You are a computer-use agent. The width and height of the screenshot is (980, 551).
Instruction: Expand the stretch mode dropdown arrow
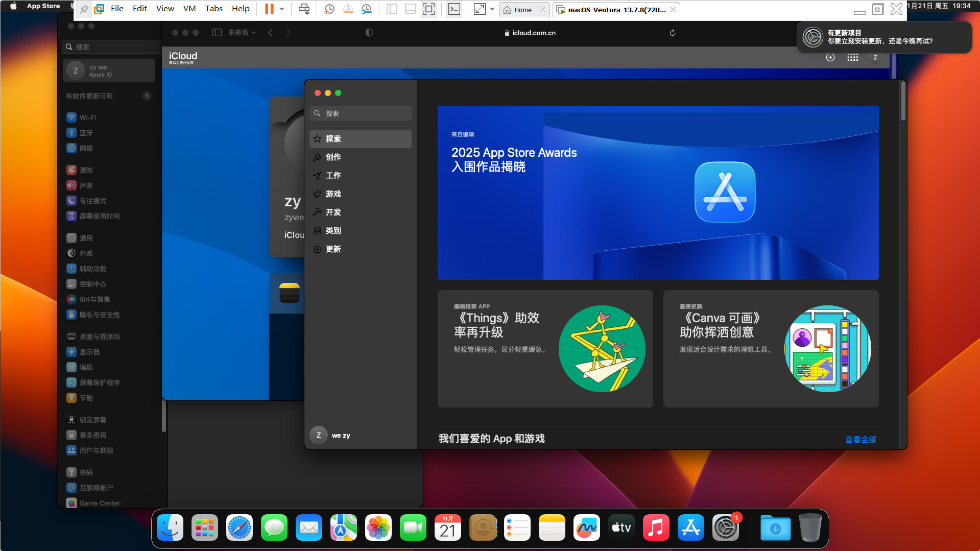(x=492, y=9)
